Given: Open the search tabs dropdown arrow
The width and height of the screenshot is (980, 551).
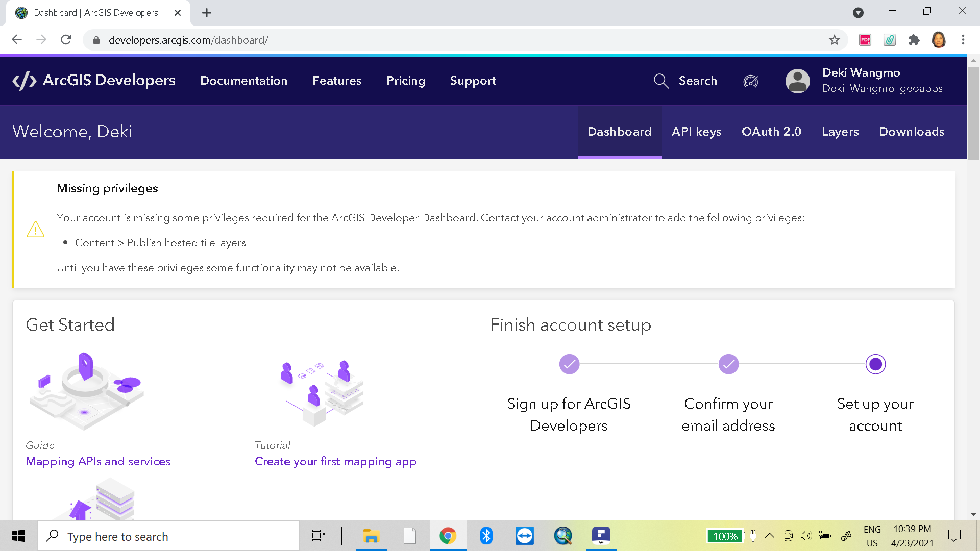Looking at the screenshot, I should pos(857,12).
